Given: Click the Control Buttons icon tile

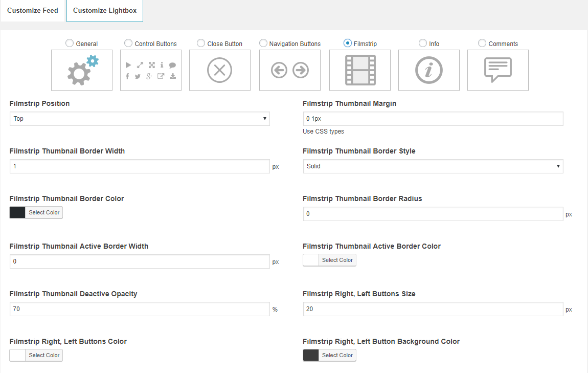Looking at the screenshot, I should point(151,70).
